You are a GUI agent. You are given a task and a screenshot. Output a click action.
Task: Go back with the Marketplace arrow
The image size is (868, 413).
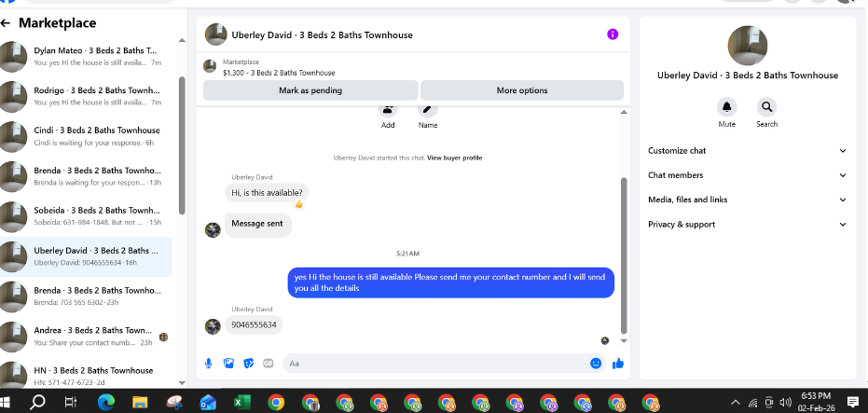(6, 22)
